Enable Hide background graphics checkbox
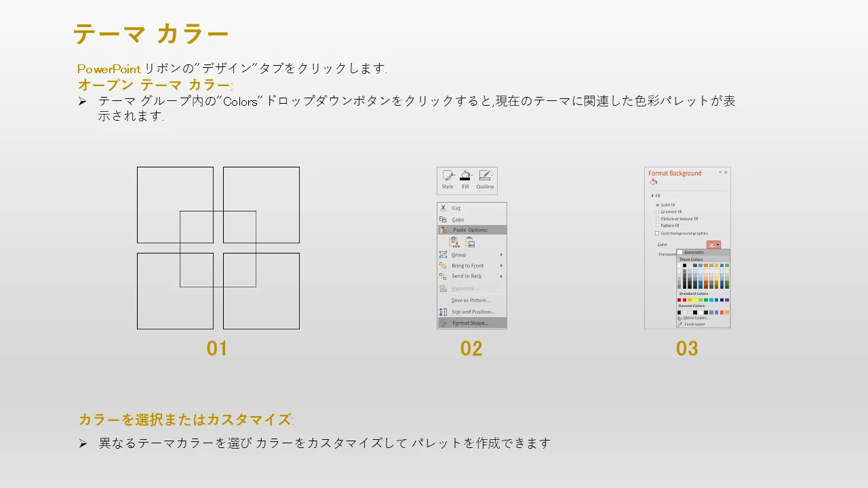 click(x=657, y=233)
